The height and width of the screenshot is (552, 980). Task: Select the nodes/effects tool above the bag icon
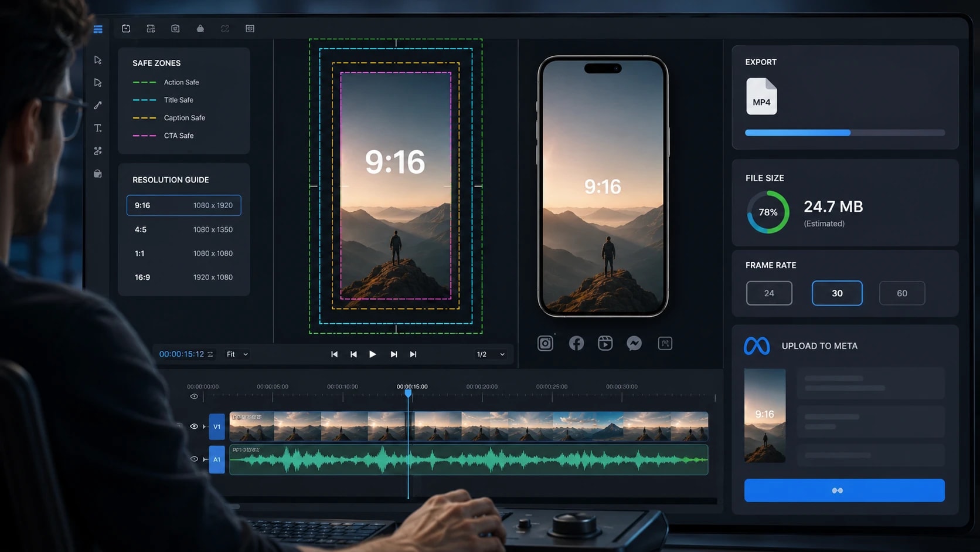tap(98, 151)
